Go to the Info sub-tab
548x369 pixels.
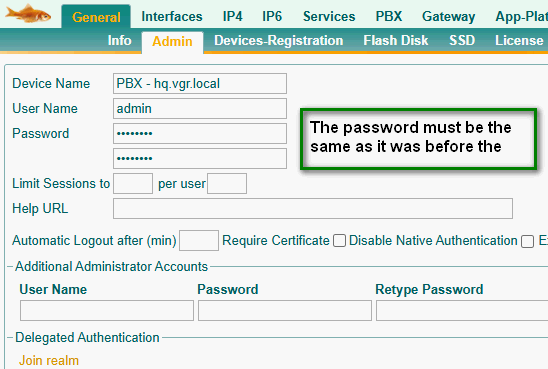120,41
